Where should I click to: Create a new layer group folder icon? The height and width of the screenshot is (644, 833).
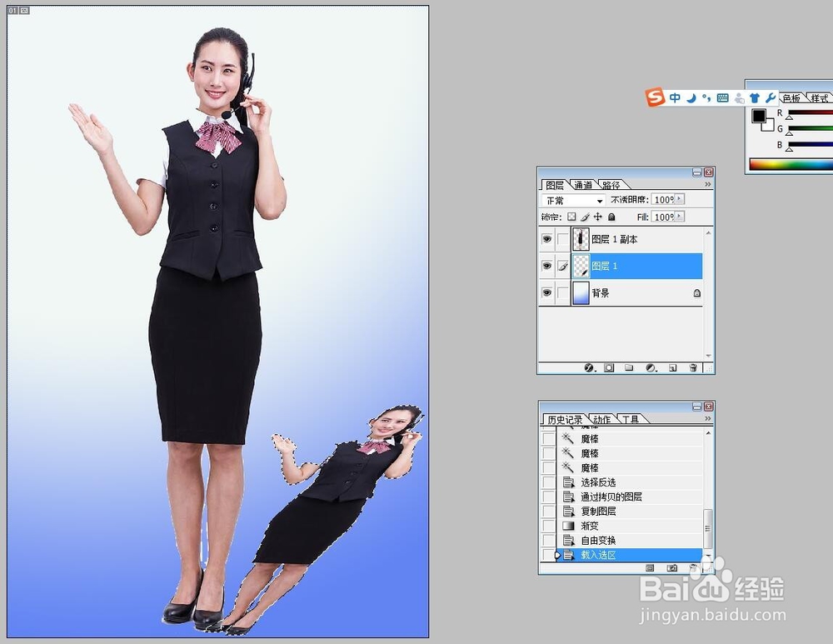click(x=629, y=367)
